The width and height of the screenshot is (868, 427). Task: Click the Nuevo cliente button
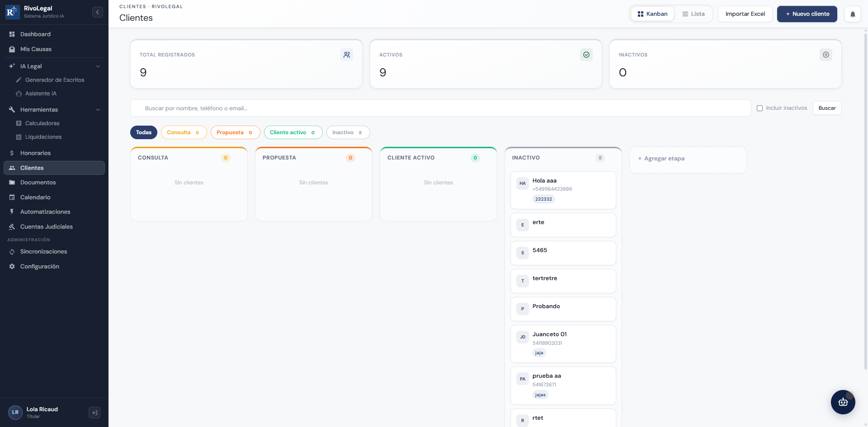pos(807,14)
